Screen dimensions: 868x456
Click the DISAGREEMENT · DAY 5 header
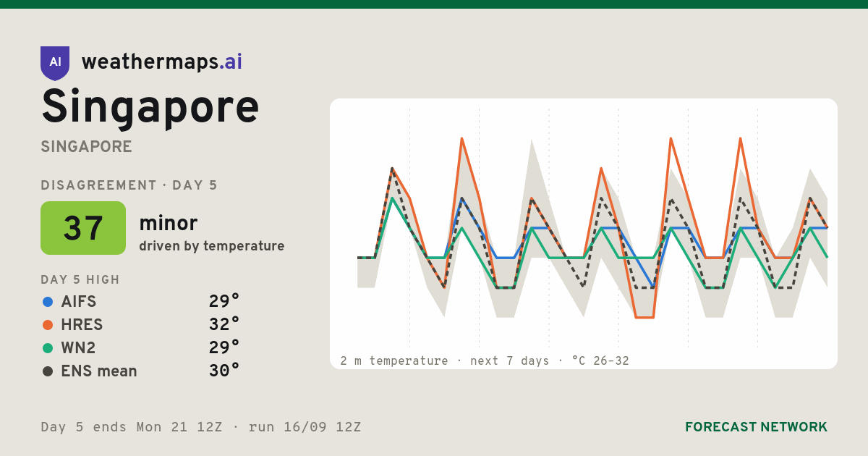pyautogui.click(x=129, y=185)
